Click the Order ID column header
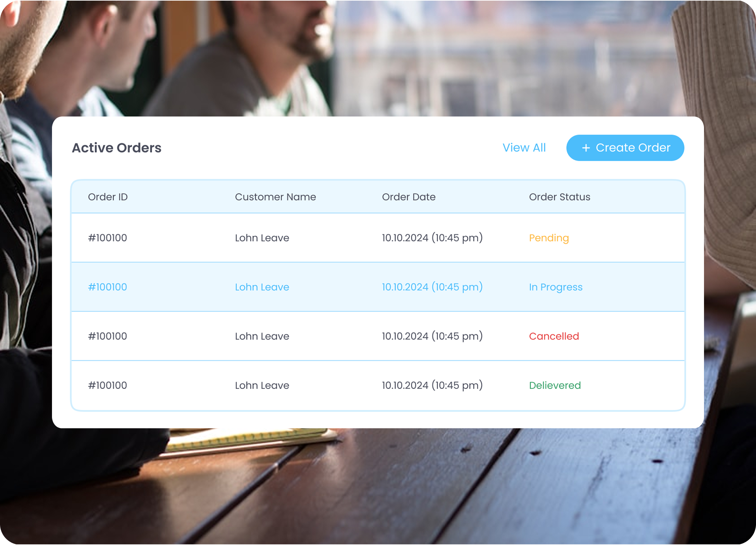This screenshot has width=756, height=545. pos(108,197)
